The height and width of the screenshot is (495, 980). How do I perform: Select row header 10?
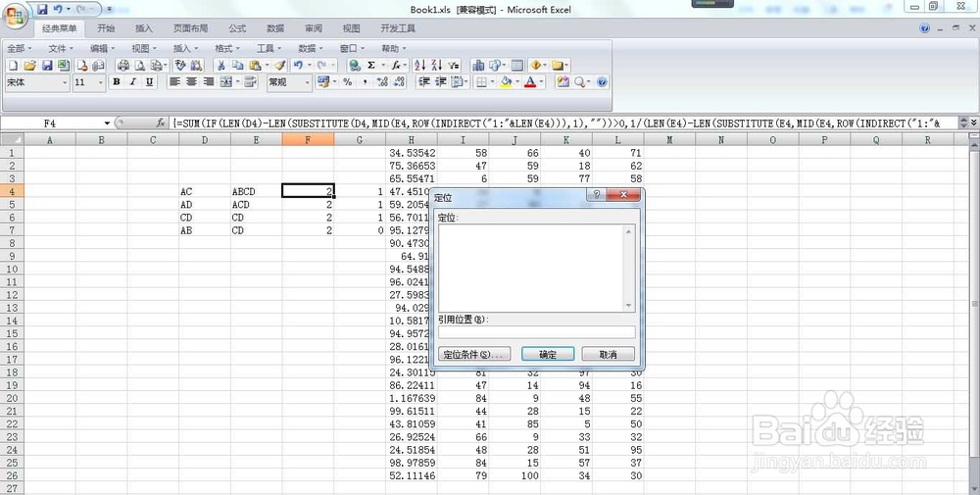(x=12, y=269)
